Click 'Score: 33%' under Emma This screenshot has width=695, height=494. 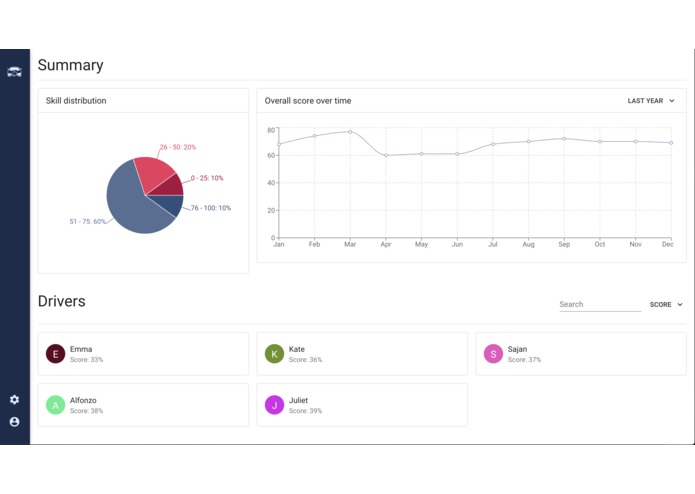tap(86, 360)
